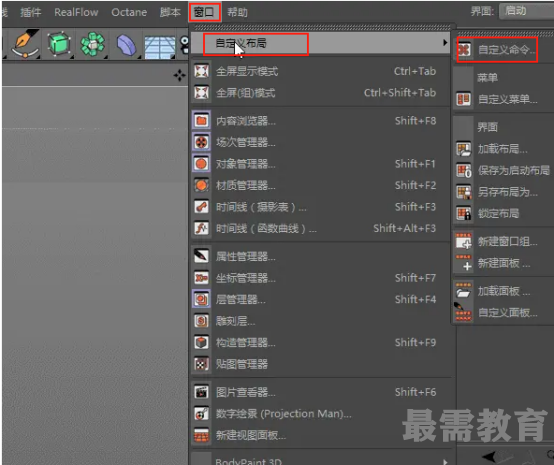Open the 脚本 menu
This screenshot has height=465, width=554.
[170, 12]
